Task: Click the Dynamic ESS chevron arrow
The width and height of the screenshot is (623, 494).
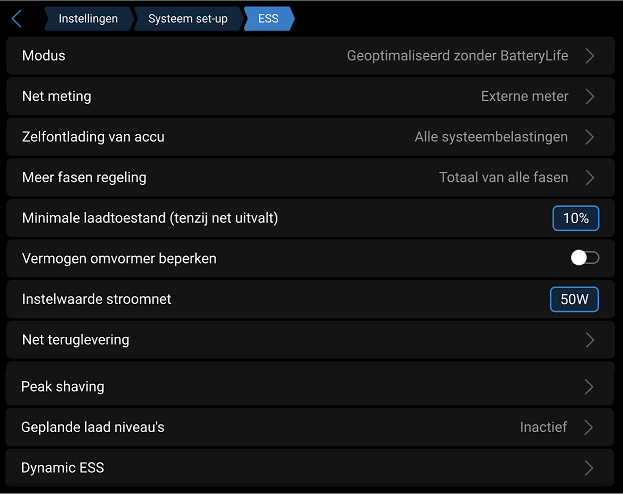Action: click(x=590, y=468)
